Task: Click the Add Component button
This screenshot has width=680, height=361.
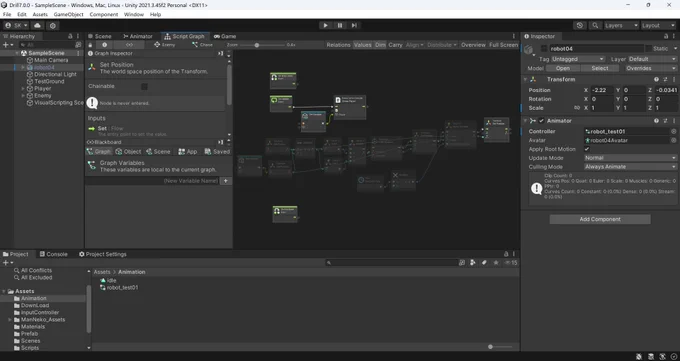Action: click(x=600, y=219)
